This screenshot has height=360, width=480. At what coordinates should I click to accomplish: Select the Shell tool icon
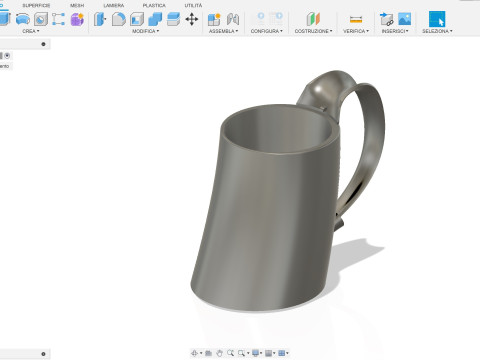pyautogui.click(x=137, y=19)
